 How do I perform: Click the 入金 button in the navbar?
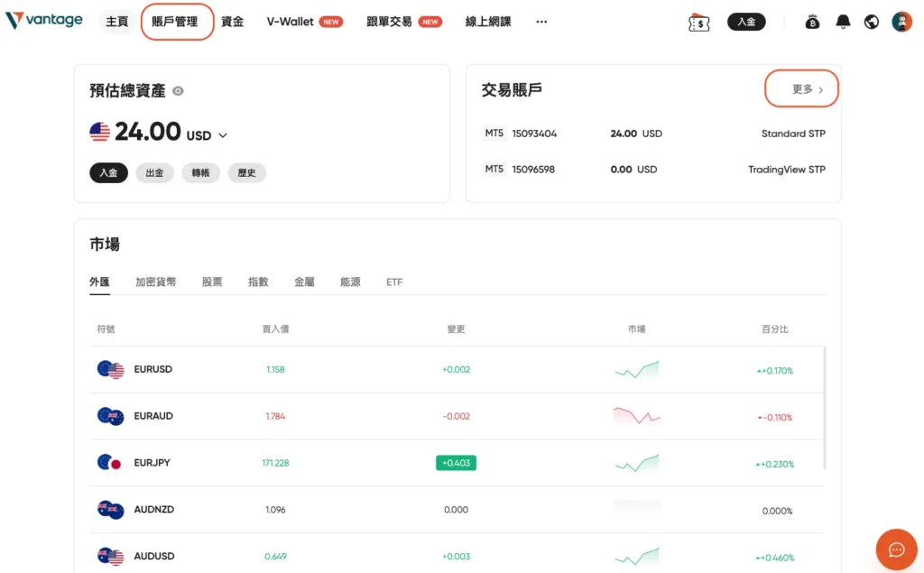(x=746, y=21)
